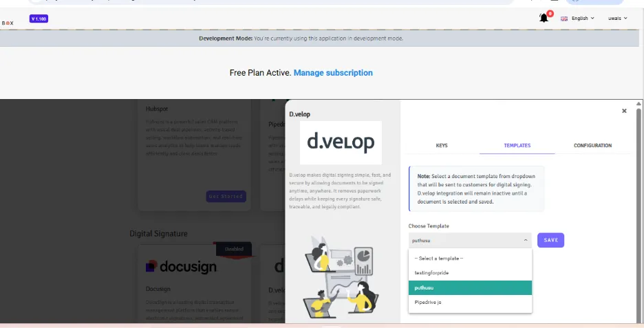The width and height of the screenshot is (644, 328).
Task: Click the UK flag language icon
Action: tap(564, 19)
